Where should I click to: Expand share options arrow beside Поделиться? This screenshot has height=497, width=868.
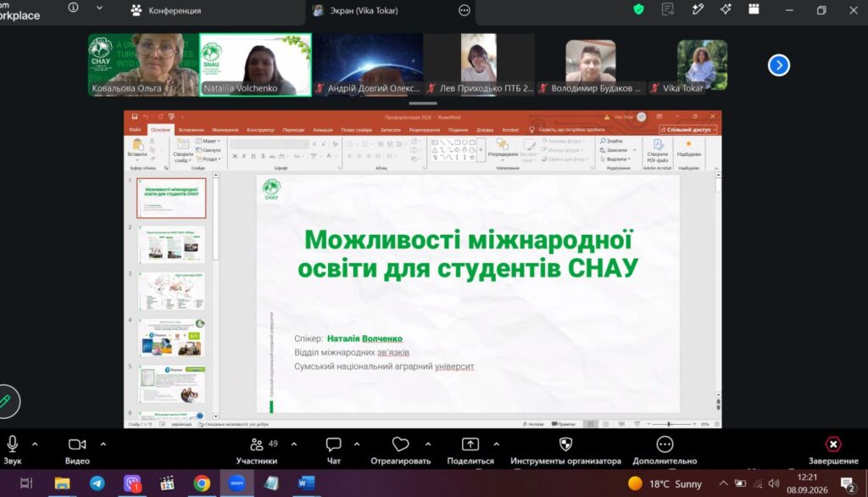point(496,444)
